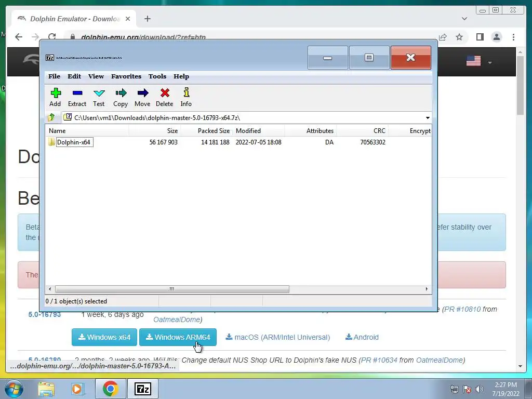Open the Windows Start menu
Viewport: 532px width, 399px height.
14,389
